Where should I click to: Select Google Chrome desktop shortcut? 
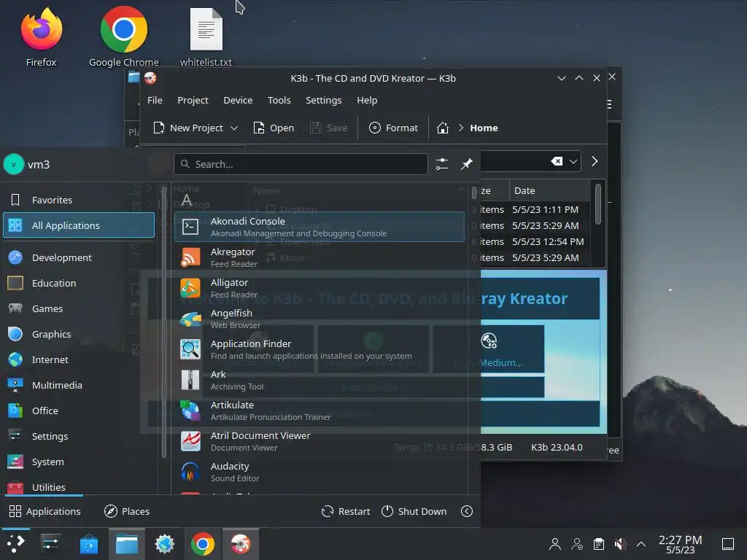click(x=124, y=37)
